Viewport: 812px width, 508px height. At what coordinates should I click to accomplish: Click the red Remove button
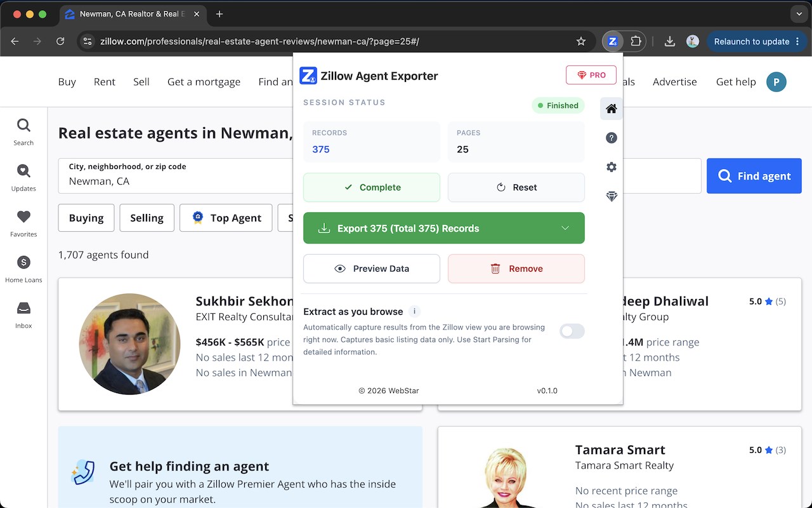click(x=516, y=269)
